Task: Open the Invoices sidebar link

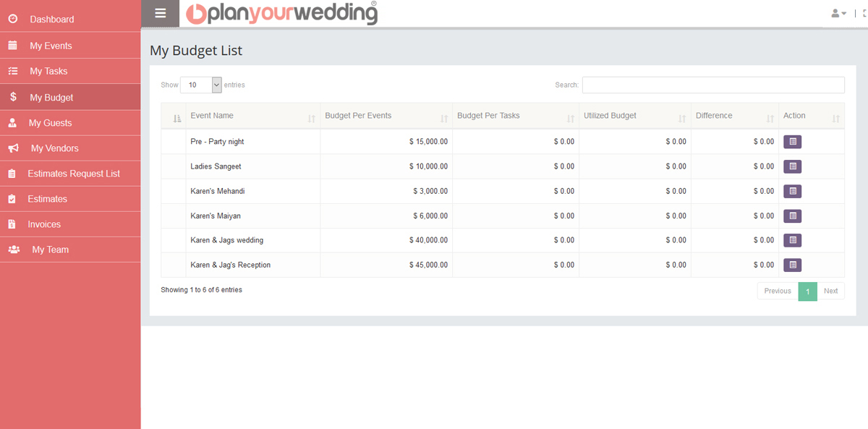Action: (x=70, y=224)
